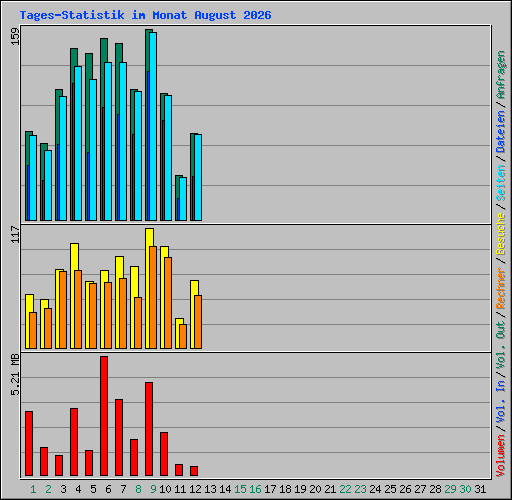The width and height of the screenshot is (512, 500).
Task: Click day 7 on the x-axis
Action: pos(123,489)
